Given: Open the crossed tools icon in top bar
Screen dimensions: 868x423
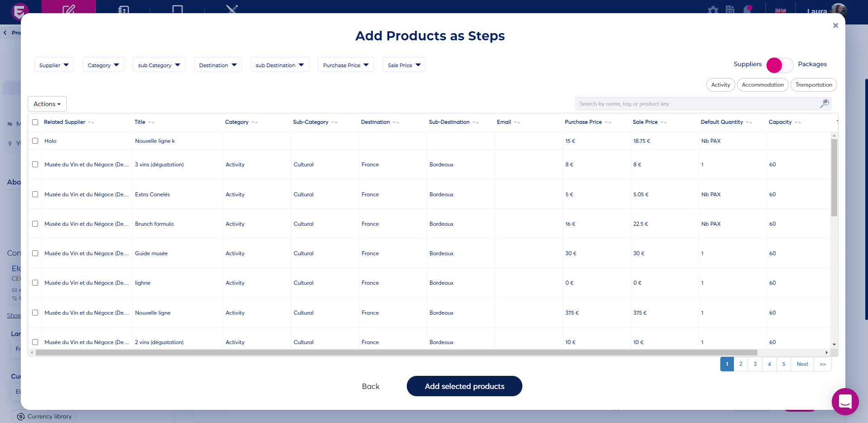Looking at the screenshot, I should pos(232,9).
